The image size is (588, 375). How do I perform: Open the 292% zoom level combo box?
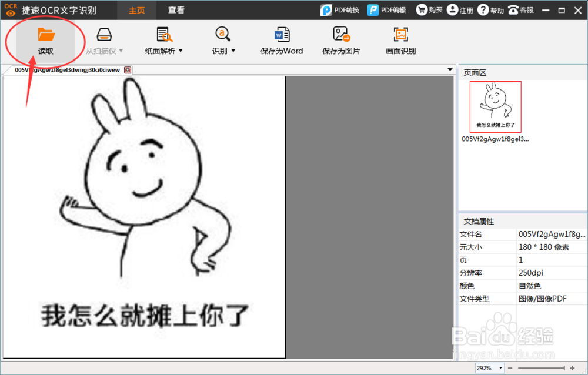pyautogui.click(x=489, y=369)
